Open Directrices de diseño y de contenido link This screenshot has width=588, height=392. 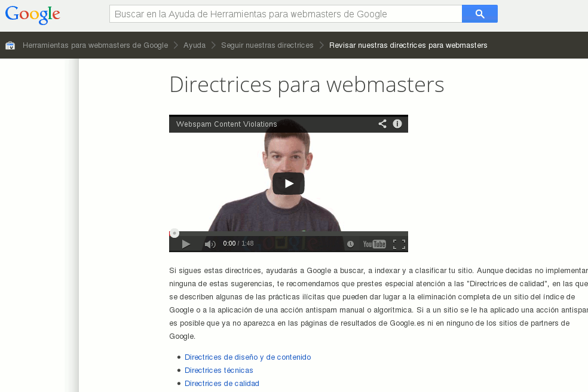point(247,357)
